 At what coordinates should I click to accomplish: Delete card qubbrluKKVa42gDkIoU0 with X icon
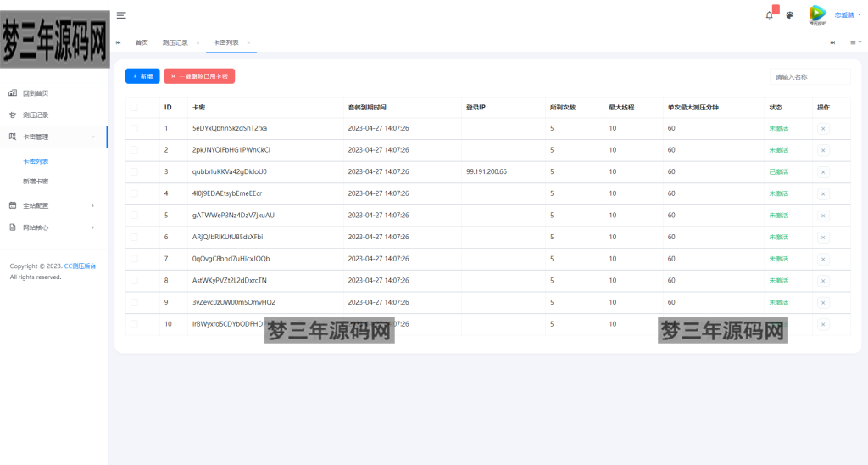pos(823,171)
